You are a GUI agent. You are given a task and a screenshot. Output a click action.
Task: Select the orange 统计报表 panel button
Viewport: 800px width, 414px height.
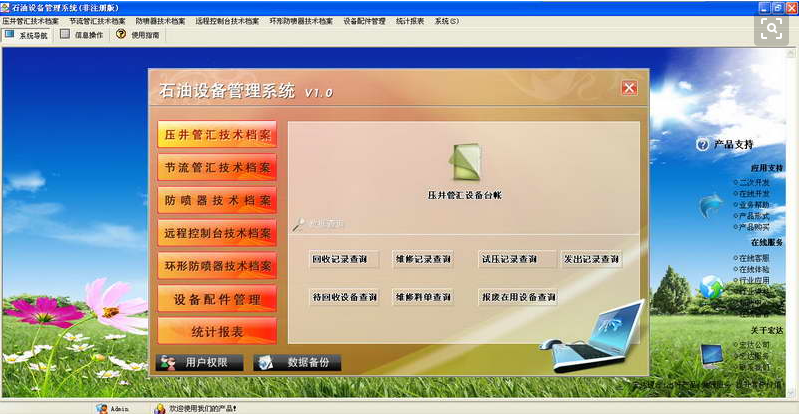pyautogui.click(x=217, y=331)
